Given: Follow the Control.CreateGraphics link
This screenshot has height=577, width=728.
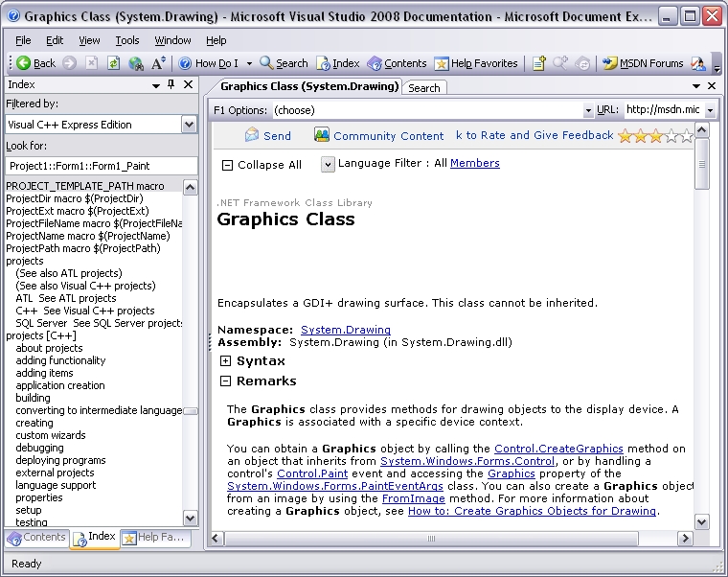Looking at the screenshot, I should [558, 449].
